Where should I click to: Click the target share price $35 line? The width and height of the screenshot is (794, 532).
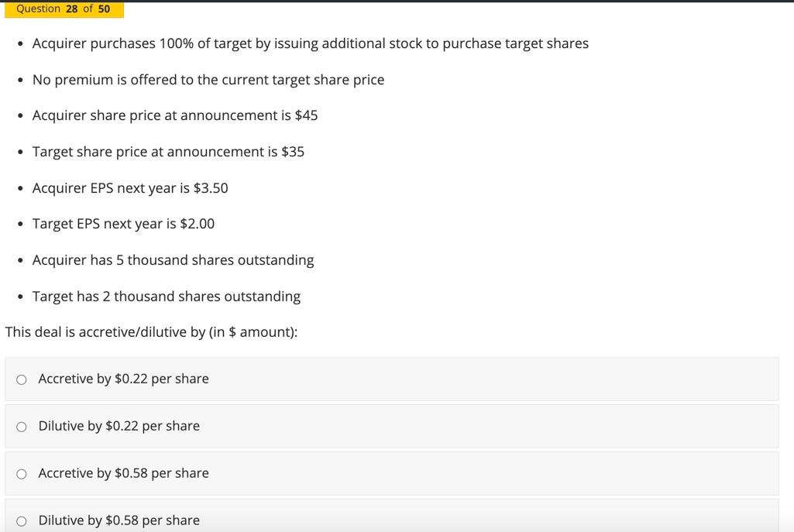pyautogui.click(x=168, y=152)
